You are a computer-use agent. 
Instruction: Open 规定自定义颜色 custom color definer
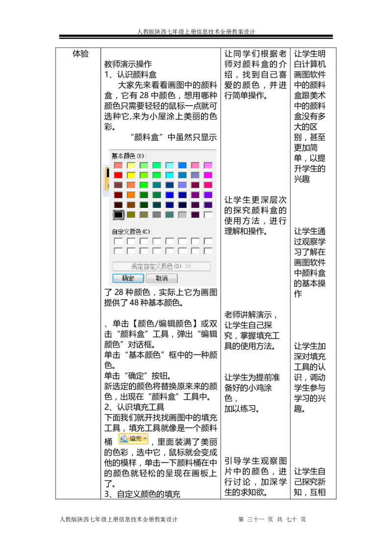coord(161,266)
